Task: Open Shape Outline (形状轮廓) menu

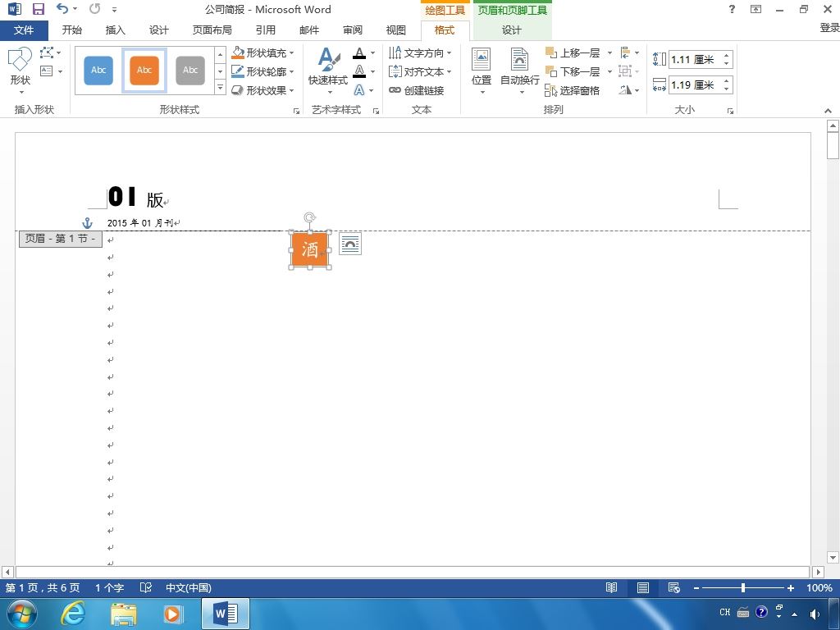Action: click(263, 71)
